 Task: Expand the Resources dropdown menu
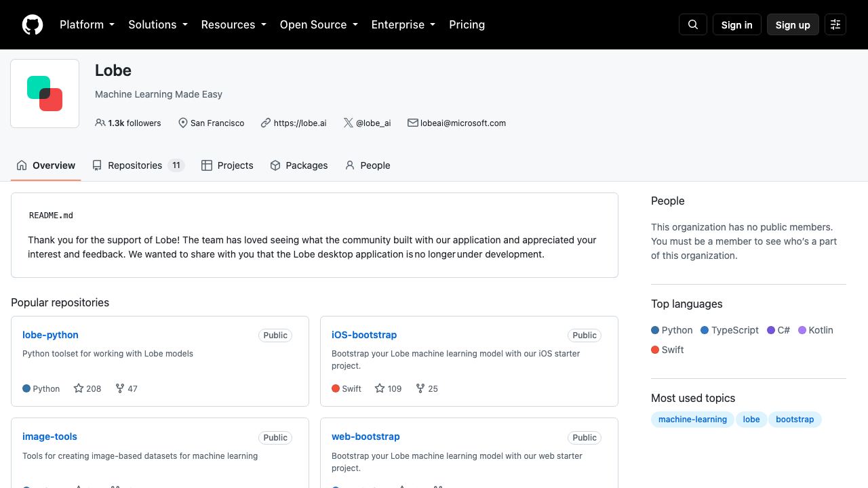point(233,24)
